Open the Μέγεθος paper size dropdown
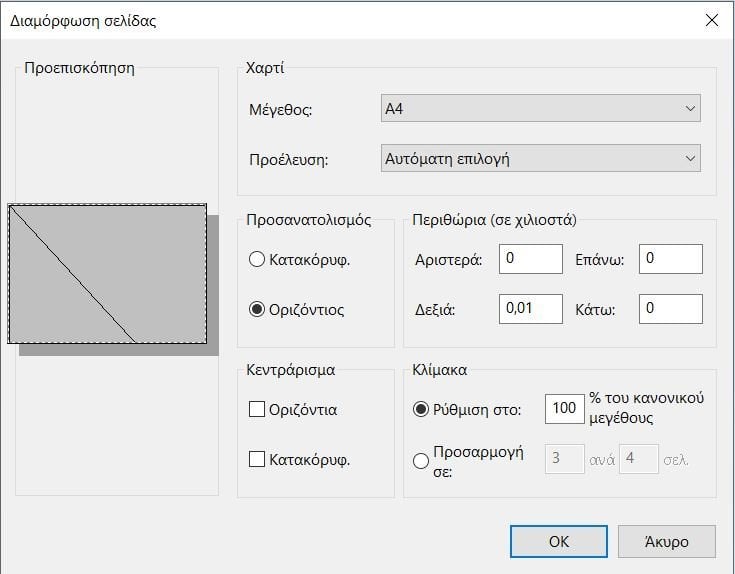This screenshot has height=574, width=735. click(x=540, y=108)
